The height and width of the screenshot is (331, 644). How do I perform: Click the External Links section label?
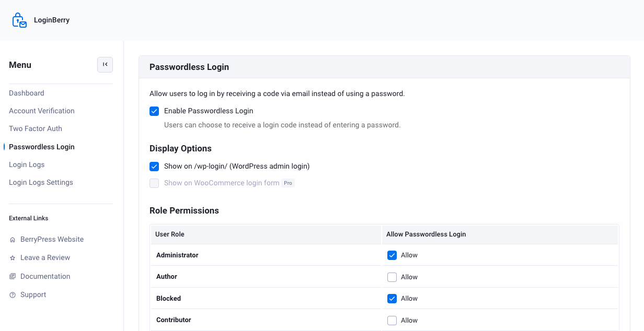(x=29, y=218)
